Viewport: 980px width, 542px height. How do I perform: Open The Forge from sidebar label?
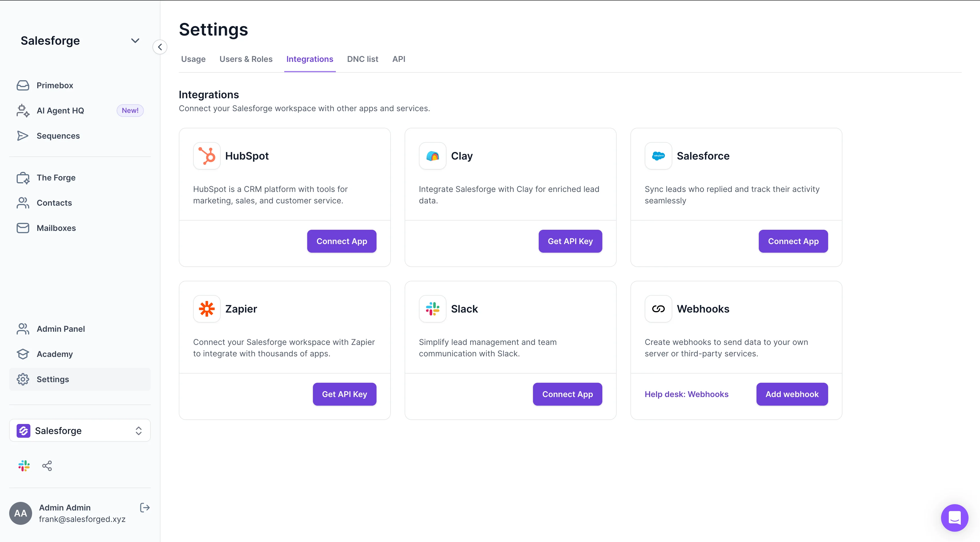(x=56, y=178)
